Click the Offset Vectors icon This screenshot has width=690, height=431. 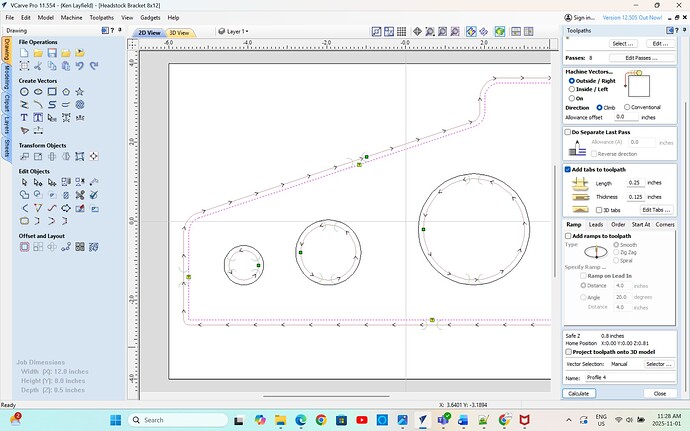24,247
